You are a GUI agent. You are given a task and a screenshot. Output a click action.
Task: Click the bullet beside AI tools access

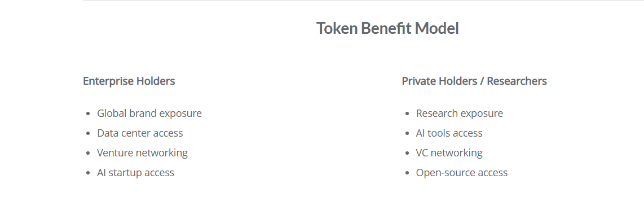pos(407,133)
